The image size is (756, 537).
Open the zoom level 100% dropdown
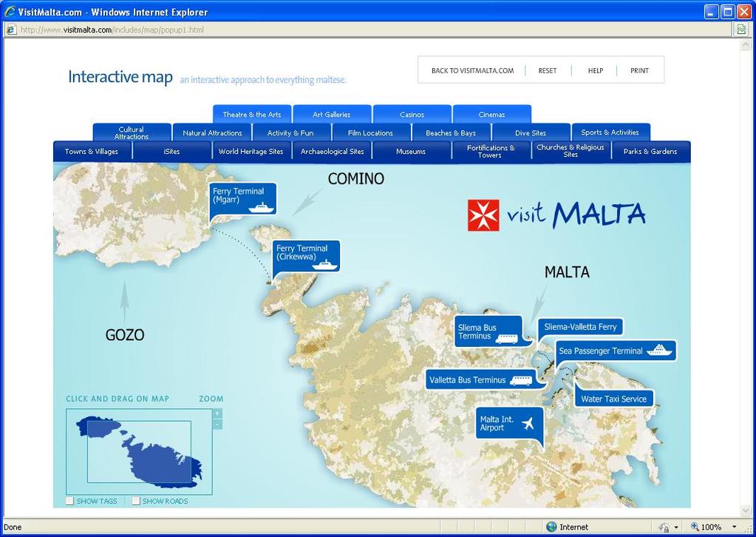(x=734, y=527)
